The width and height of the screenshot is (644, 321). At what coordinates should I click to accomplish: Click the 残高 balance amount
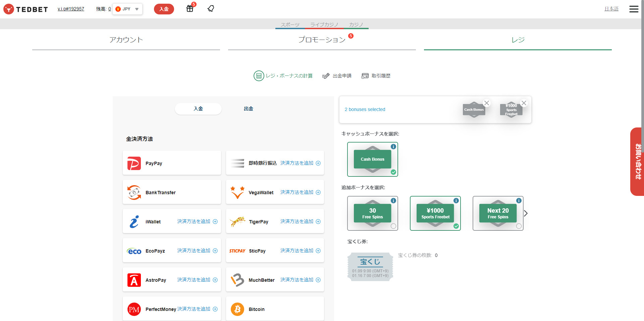click(x=109, y=9)
